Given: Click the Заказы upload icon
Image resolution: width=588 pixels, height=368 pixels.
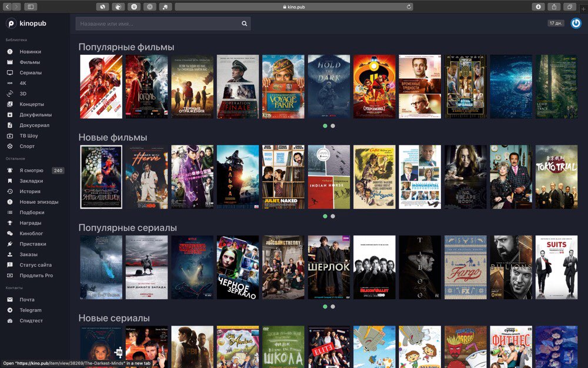Looking at the screenshot, I should click(x=10, y=254).
